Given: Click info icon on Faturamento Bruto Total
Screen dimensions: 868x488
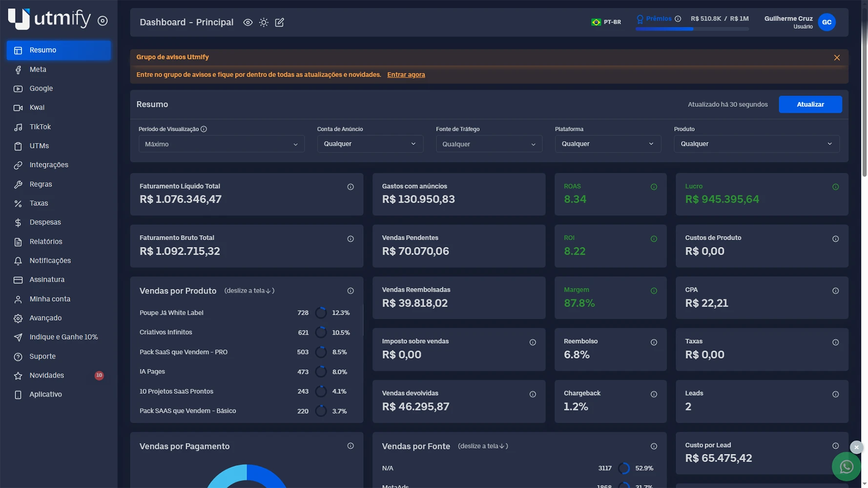Looking at the screenshot, I should point(351,239).
